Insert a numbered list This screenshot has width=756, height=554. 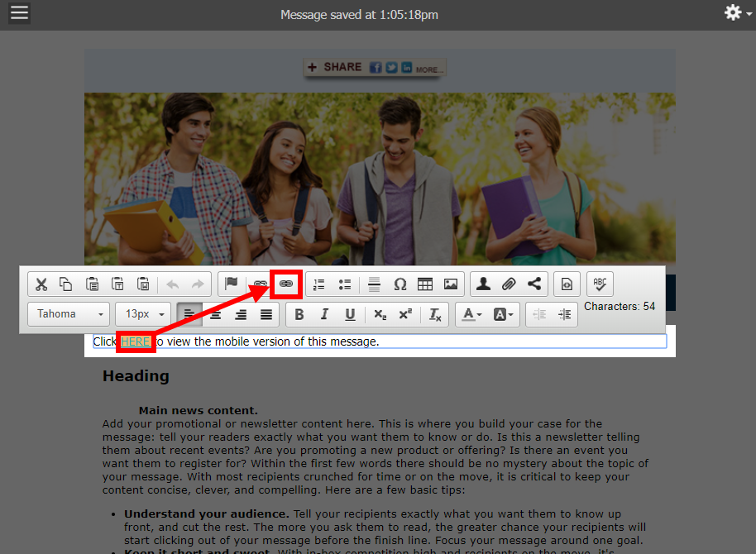click(x=319, y=284)
